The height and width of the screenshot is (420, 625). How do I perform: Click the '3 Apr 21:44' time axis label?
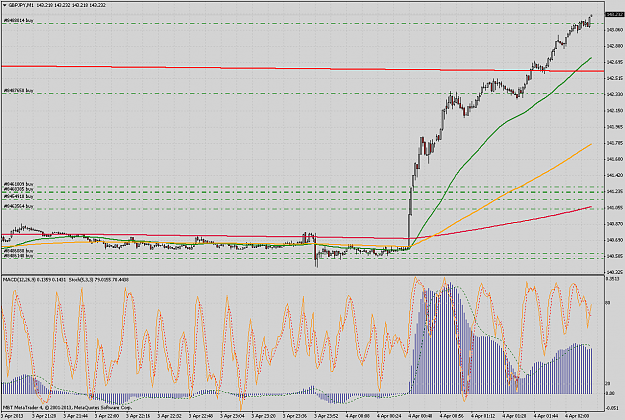click(x=75, y=416)
